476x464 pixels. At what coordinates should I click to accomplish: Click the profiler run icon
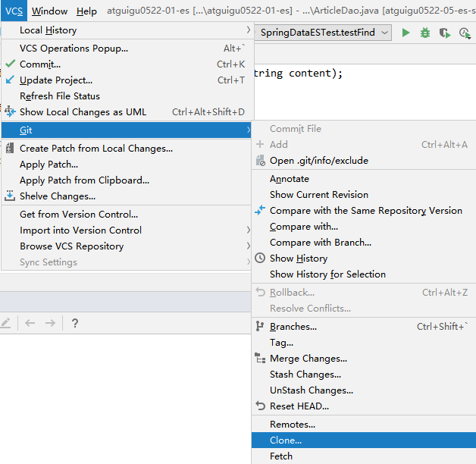(464, 33)
